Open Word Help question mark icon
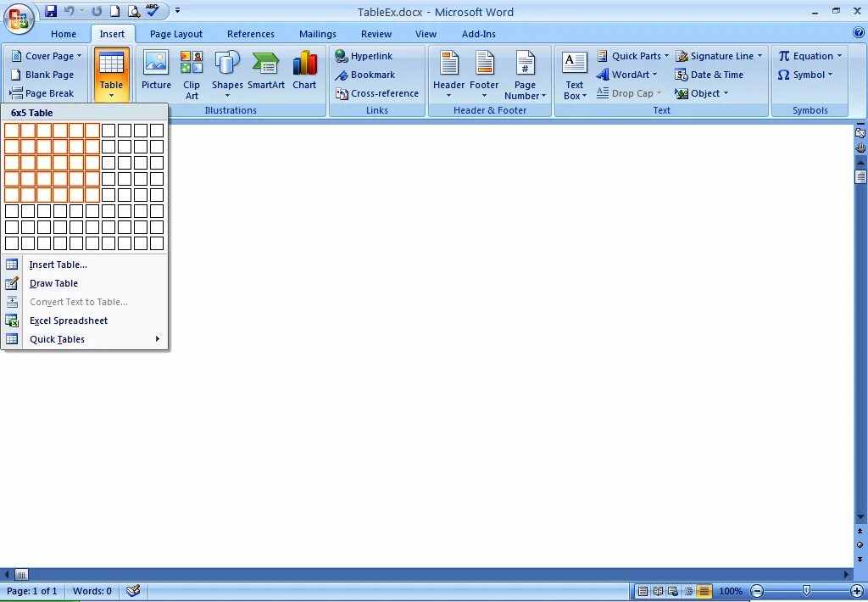 click(x=859, y=33)
